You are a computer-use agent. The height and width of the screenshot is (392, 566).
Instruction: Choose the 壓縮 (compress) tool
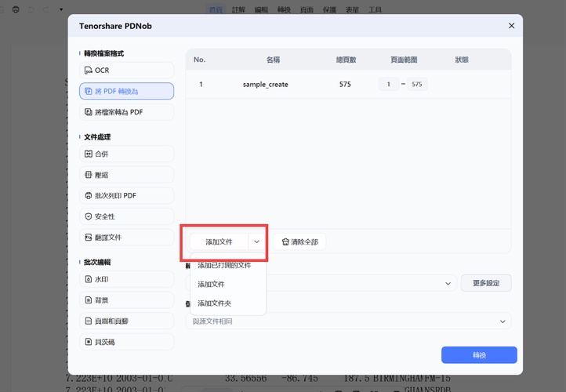pyautogui.click(x=126, y=175)
